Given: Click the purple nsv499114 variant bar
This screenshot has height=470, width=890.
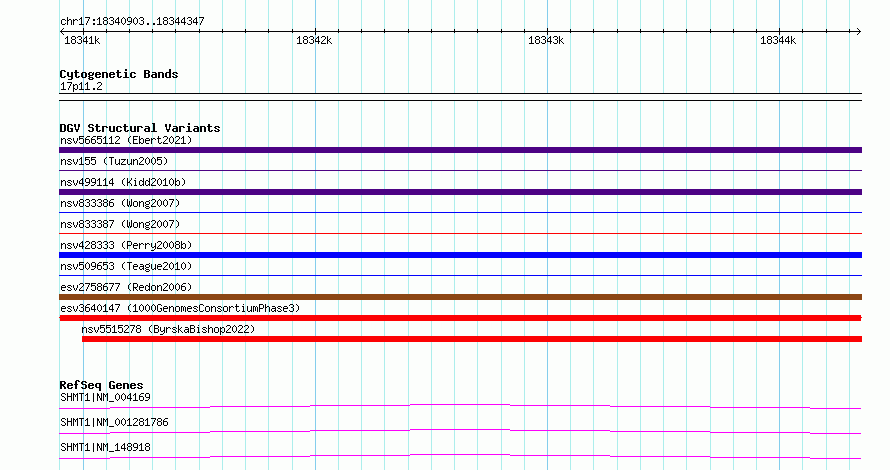Looking at the screenshot, I should tap(460, 192).
